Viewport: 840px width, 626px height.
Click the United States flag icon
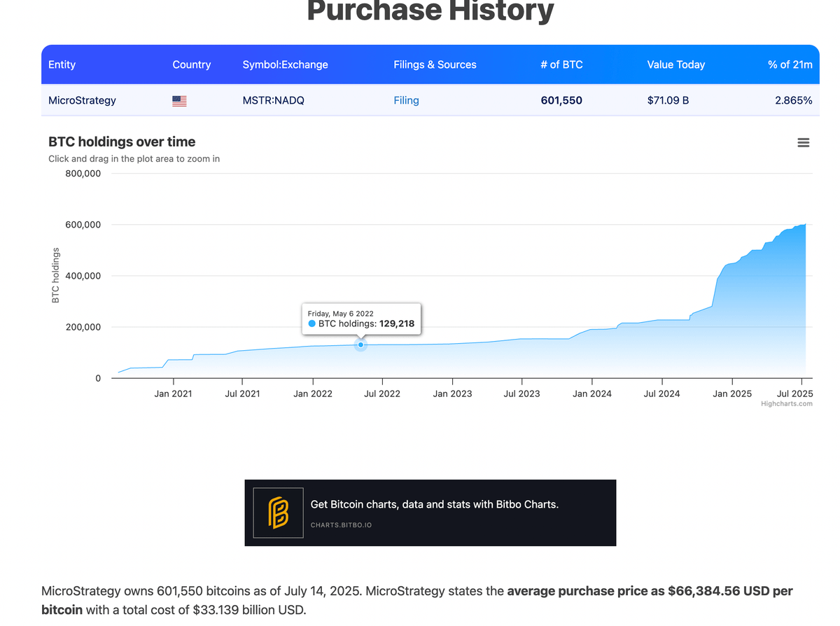pyautogui.click(x=179, y=101)
